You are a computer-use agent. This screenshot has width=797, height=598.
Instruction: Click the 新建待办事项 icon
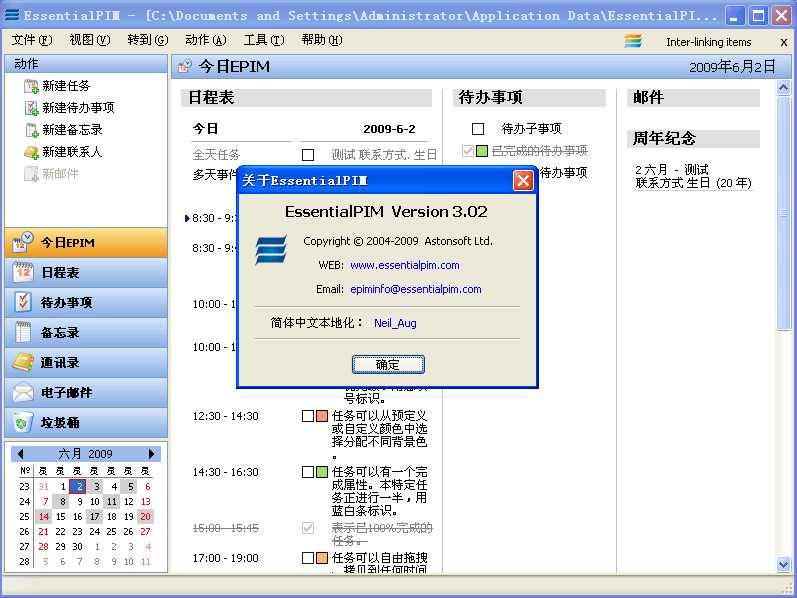pos(31,108)
